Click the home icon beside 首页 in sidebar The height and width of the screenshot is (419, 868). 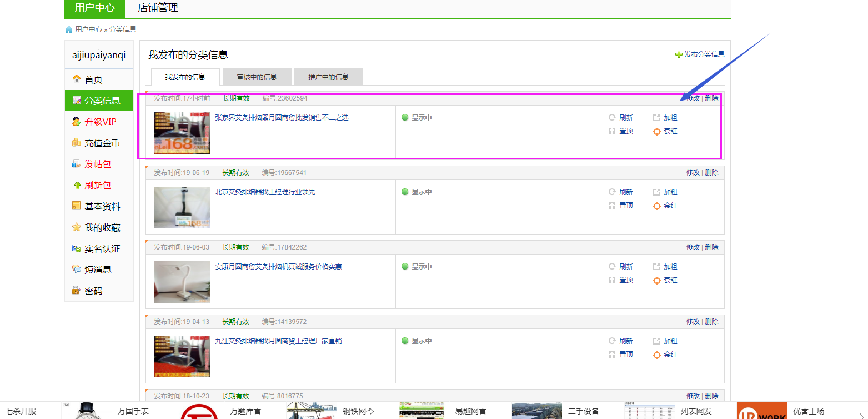pyautogui.click(x=77, y=79)
